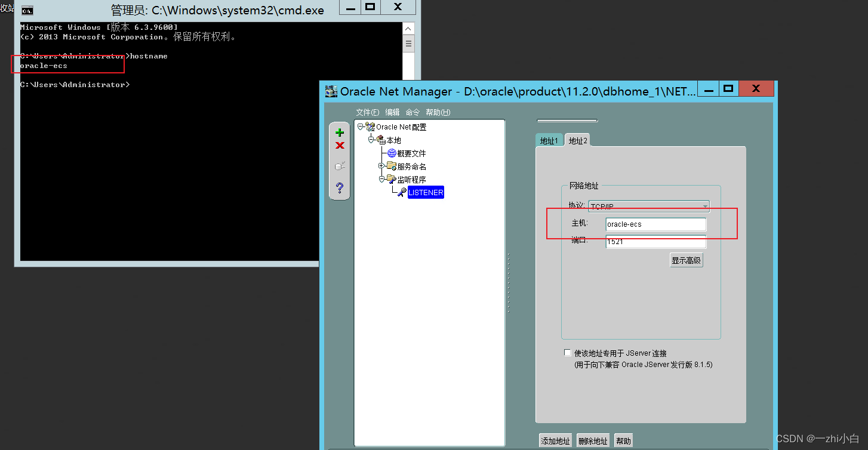The height and width of the screenshot is (450, 868).
Task: Click the green plus create icon
Action: pos(340,132)
